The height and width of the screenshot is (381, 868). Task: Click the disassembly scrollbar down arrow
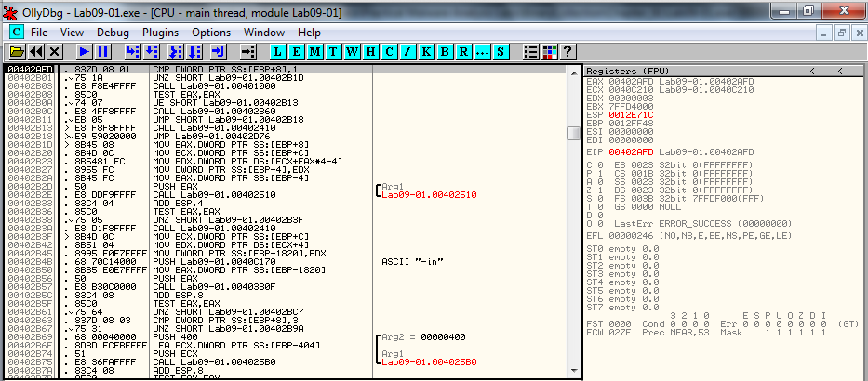(x=573, y=371)
